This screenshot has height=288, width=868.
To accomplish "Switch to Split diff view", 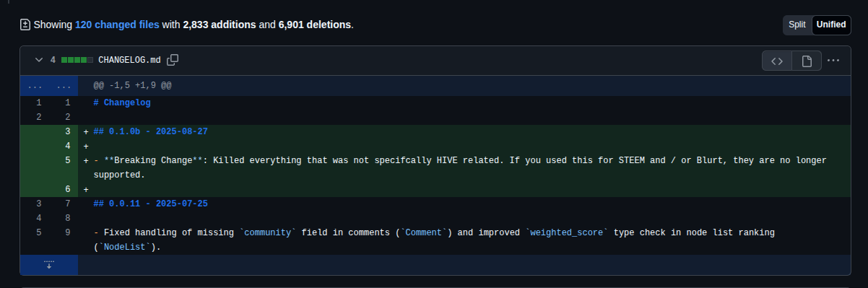I will coord(797,25).
